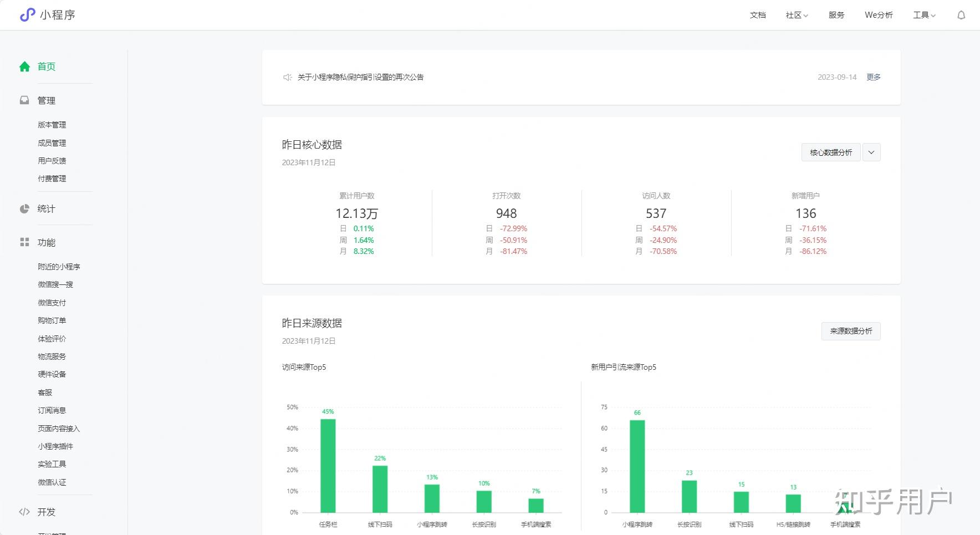980x535 pixels.
Task: Open 服务 in the top navigation
Action: click(836, 15)
